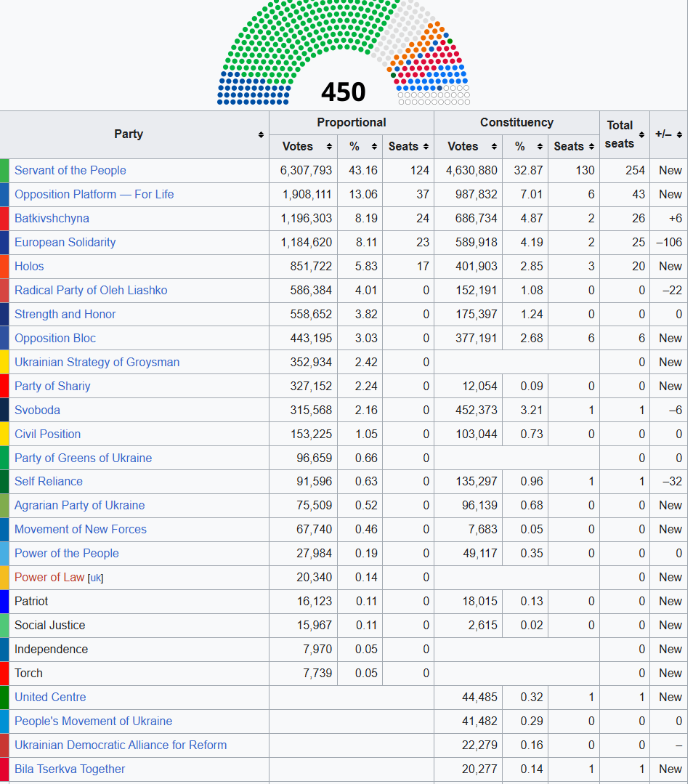Follow the Self Reliance link
The height and width of the screenshot is (784, 693).
coord(49,482)
